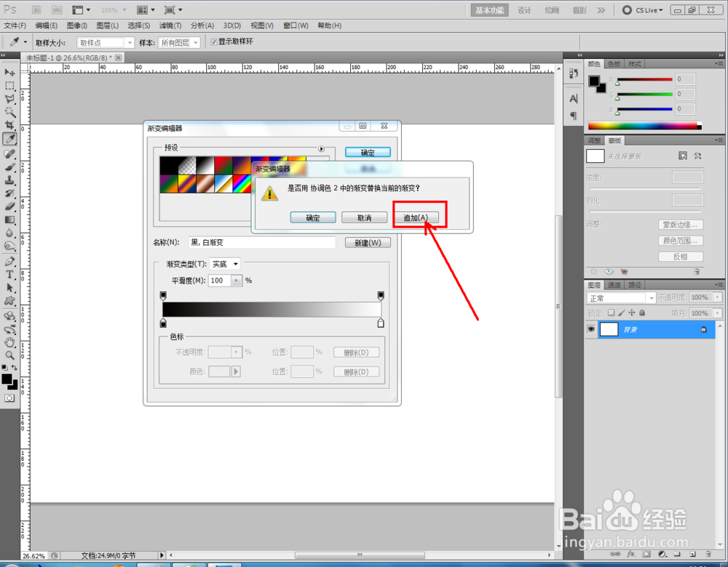Screen dimensions: 728x567
Task: Select the Polygonal Lasso tool
Action: pos(9,99)
